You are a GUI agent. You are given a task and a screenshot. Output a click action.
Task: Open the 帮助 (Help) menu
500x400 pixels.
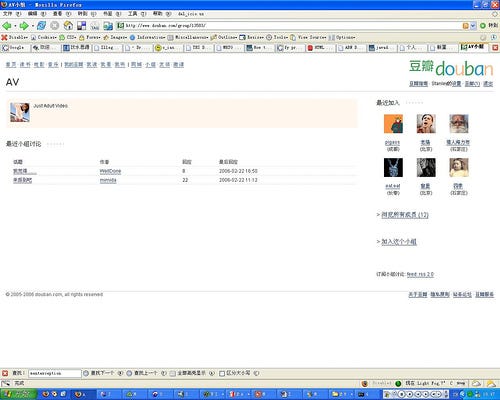[162, 14]
